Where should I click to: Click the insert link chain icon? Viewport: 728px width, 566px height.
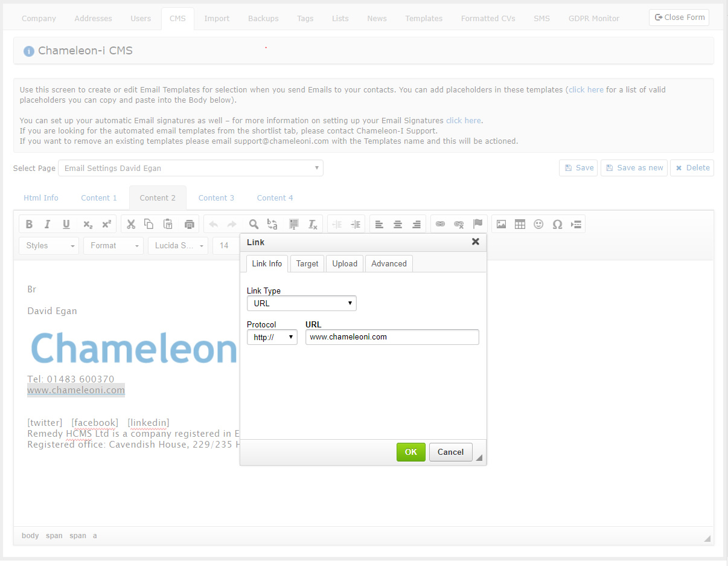[x=441, y=224]
